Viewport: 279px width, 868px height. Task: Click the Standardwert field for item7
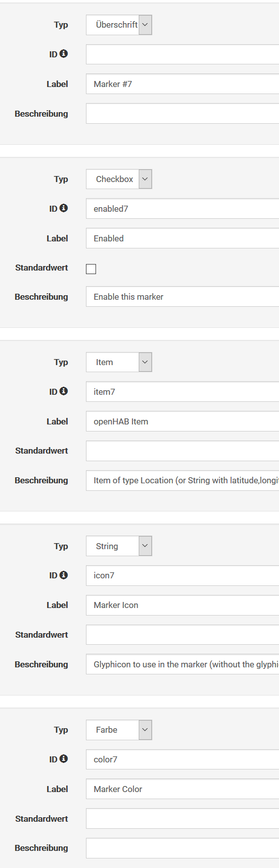click(182, 451)
